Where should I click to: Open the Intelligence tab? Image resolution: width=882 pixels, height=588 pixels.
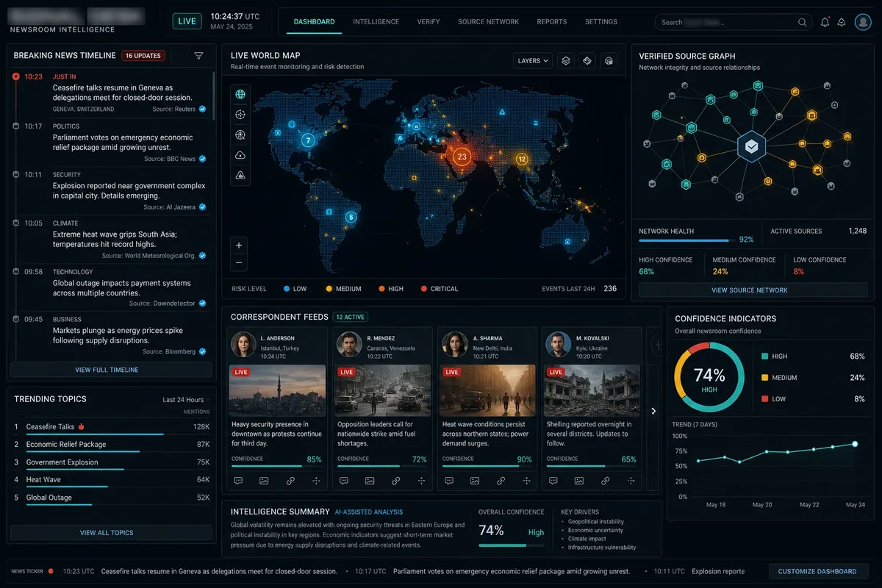point(376,22)
